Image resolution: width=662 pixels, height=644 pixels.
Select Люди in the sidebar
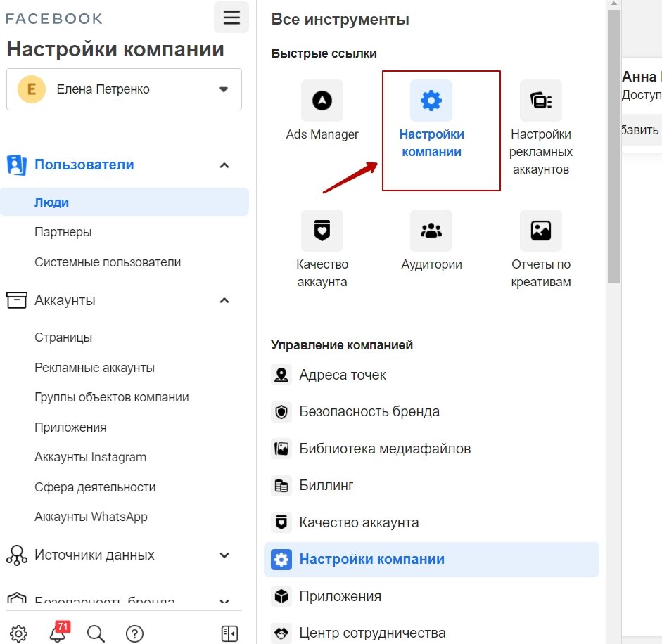[124, 202]
